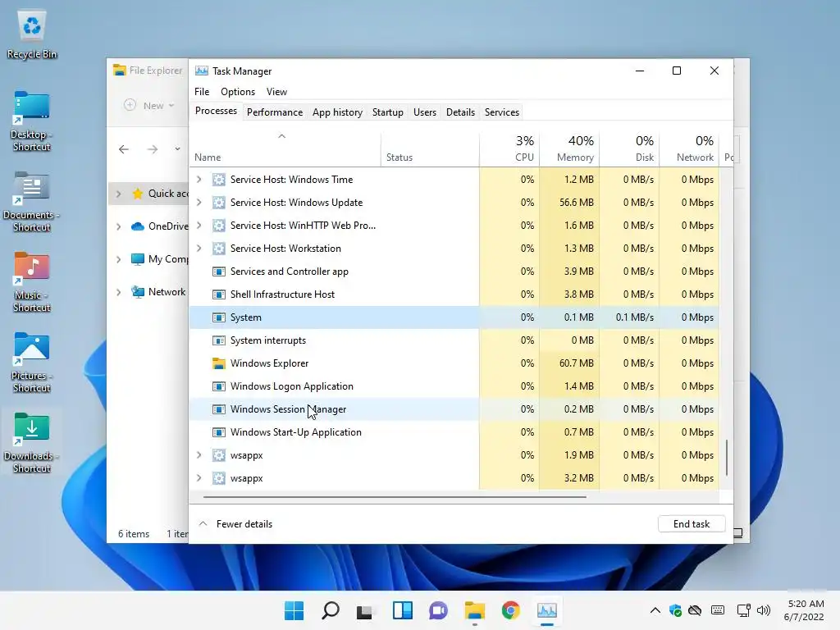The image size is (840, 630).
Task: Click the Windows Security tray icon
Action: 675,610
